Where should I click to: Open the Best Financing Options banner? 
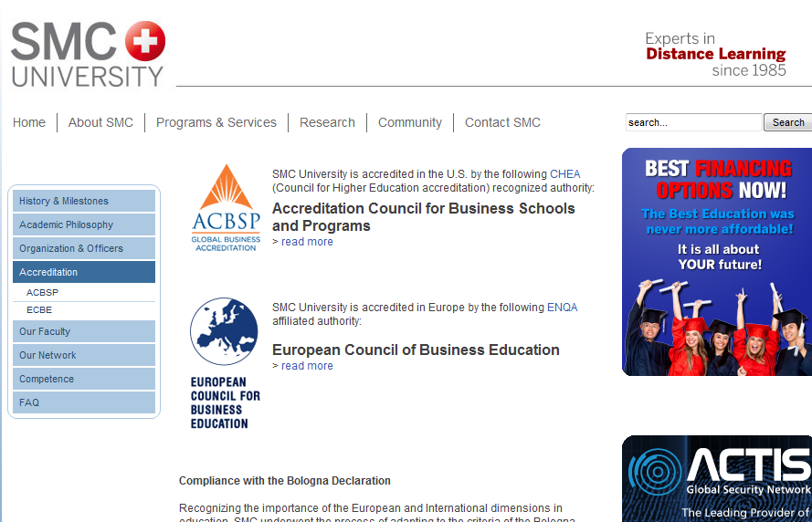[717, 262]
